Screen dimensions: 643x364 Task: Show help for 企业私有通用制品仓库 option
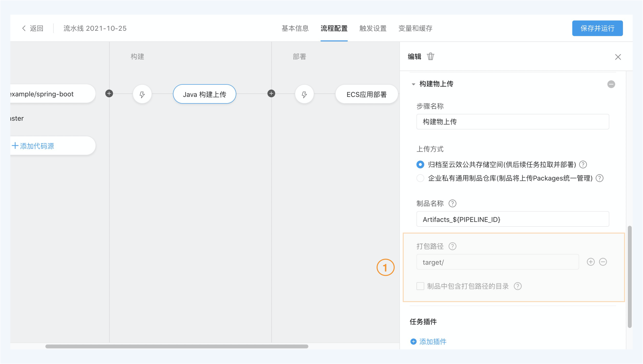pyautogui.click(x=600, y=178)
